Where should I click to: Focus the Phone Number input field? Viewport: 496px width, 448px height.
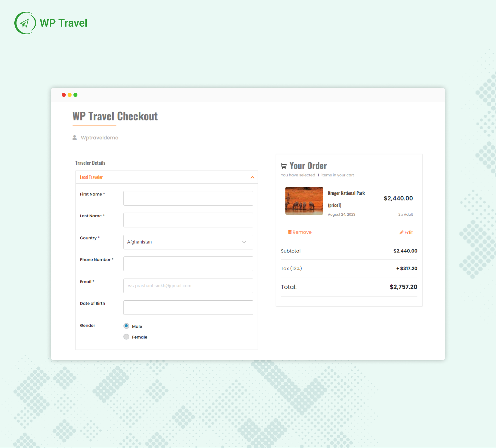[x=188, y=264]
